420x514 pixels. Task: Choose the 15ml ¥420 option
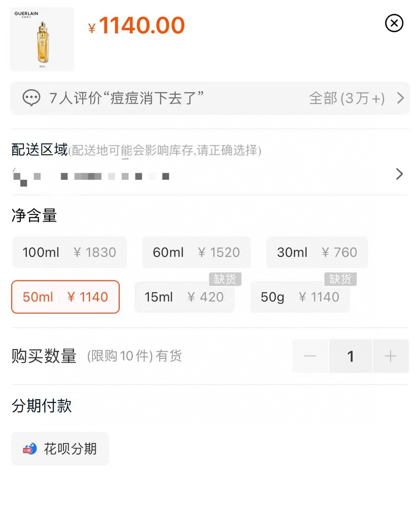(x=184, y=297)
